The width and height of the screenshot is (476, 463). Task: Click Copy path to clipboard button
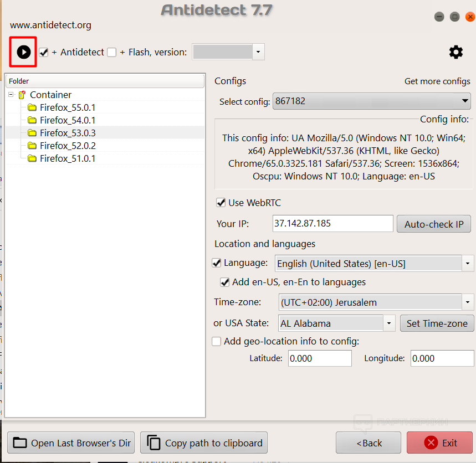coord(204,443)
